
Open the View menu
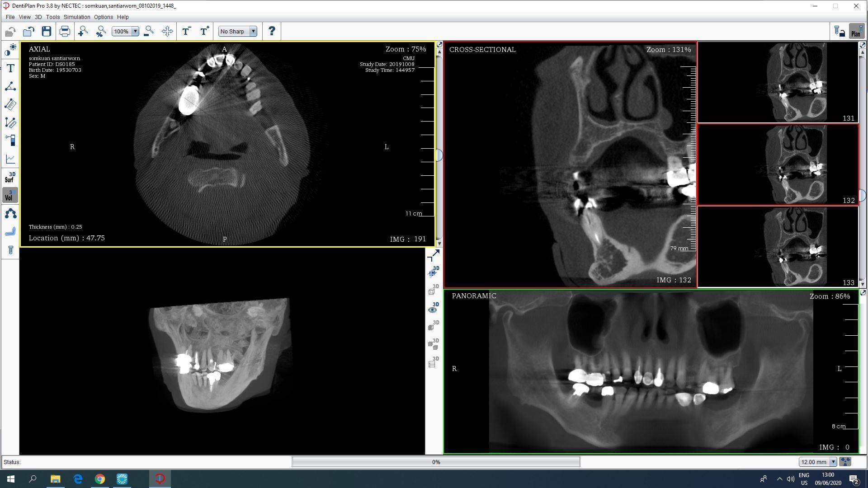coord(24,17)
